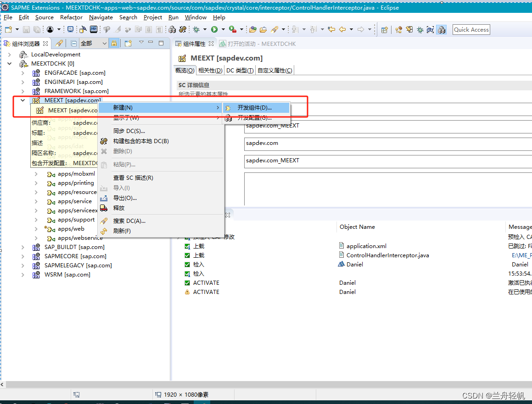Close the 组件属性 tab
The image size is (532, 404).
[211, 44]
